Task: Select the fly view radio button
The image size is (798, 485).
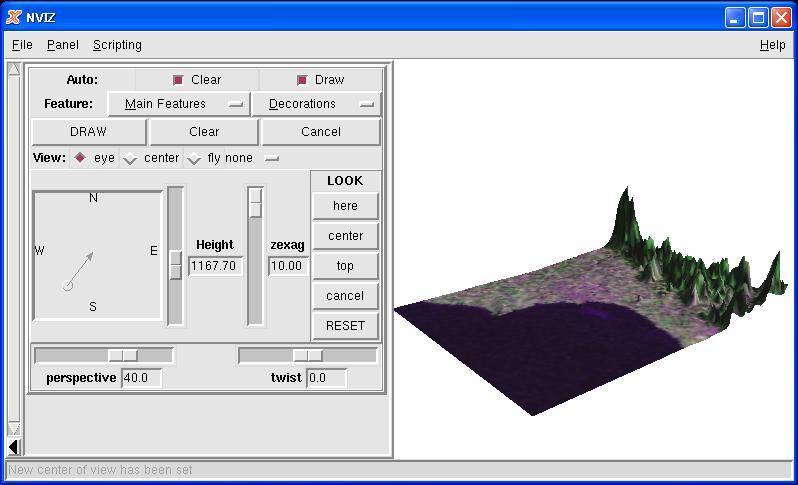Action: (x=193, y=158)
